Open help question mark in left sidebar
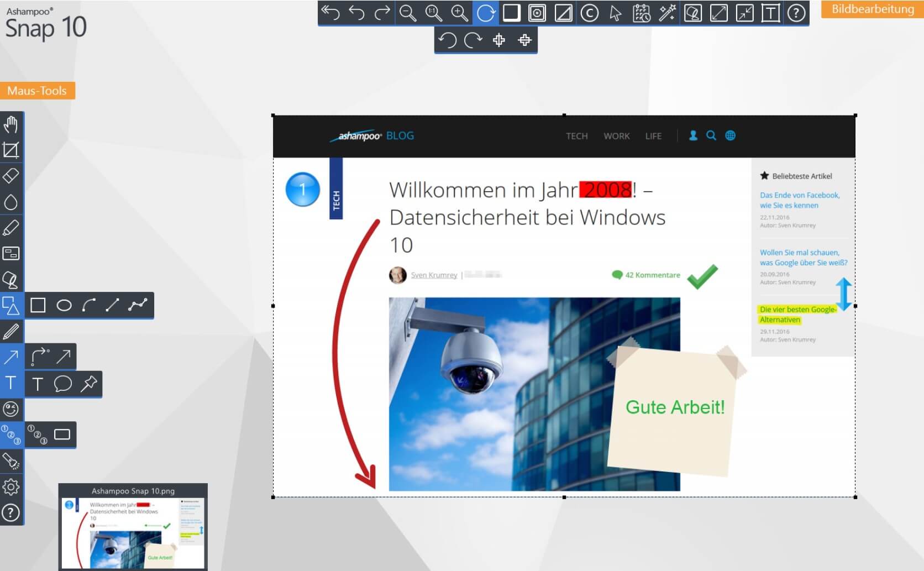This screenshot has height=571, width=924. click(11, 512)
